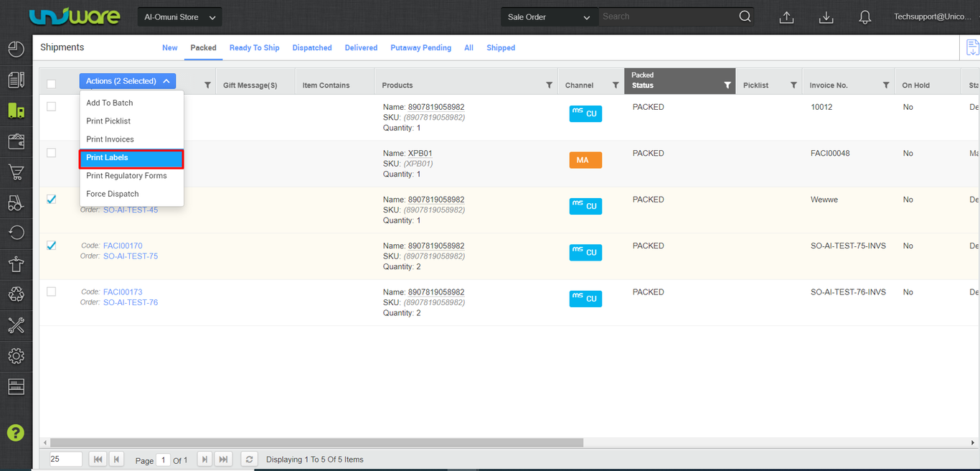The image size is (980, 471).
Task: Refresh the shipments grid
Action: (x=249, y=460)
